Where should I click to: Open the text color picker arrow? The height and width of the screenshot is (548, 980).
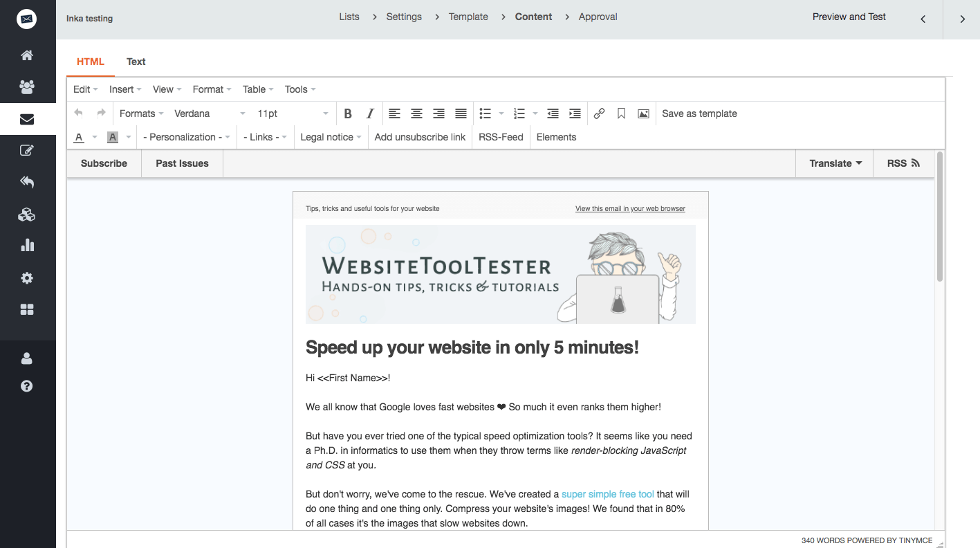tap(95, 137)
